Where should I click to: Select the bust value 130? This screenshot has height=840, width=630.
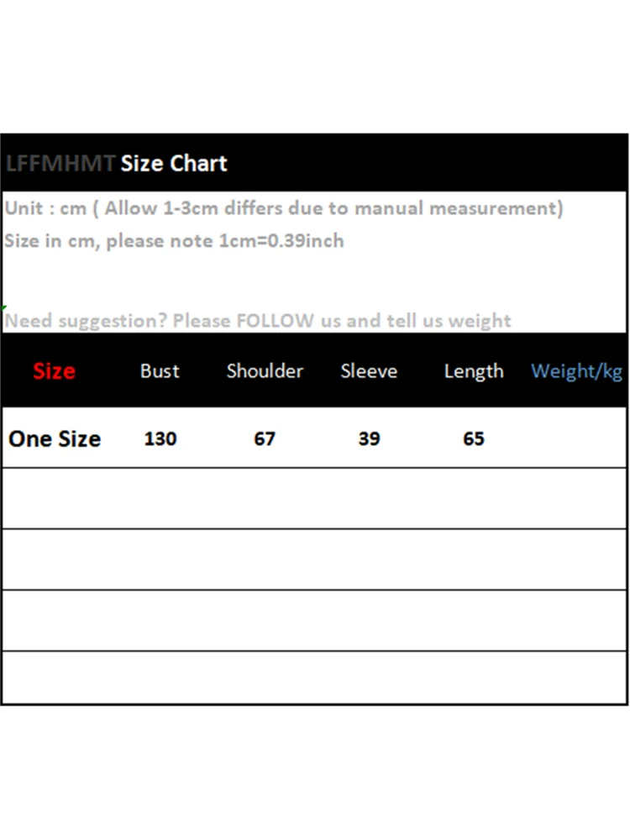click(160, 438)
